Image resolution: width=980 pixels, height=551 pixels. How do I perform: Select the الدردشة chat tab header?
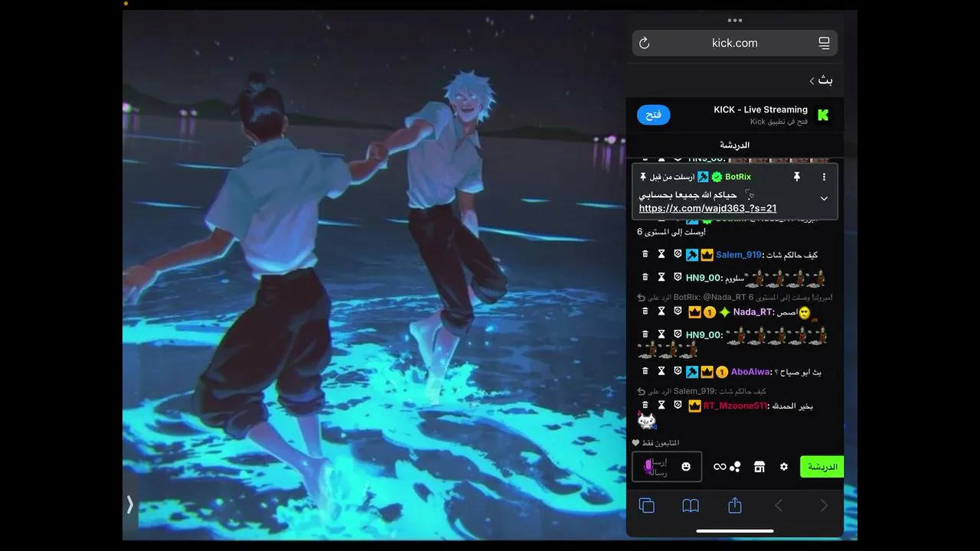(x=735, y=145)
